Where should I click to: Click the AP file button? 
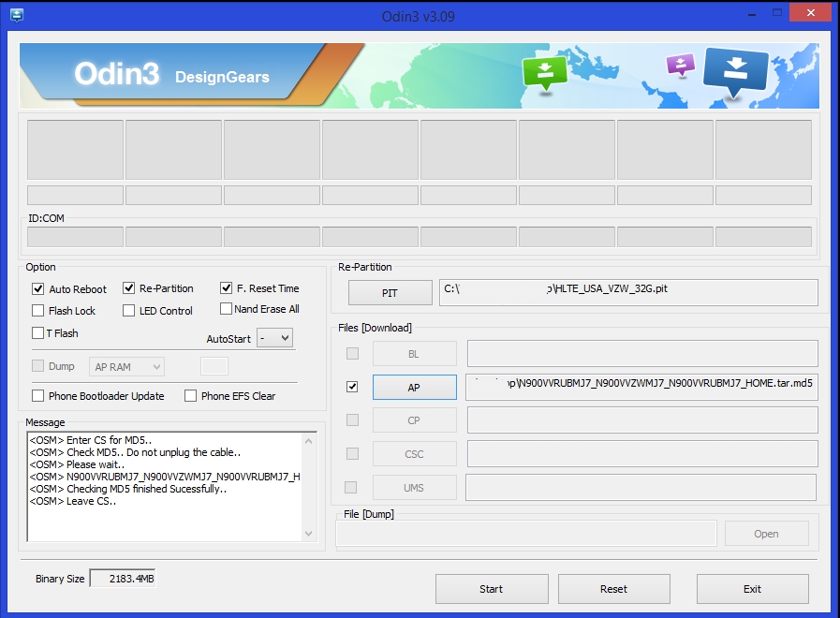tap(414, 388)
